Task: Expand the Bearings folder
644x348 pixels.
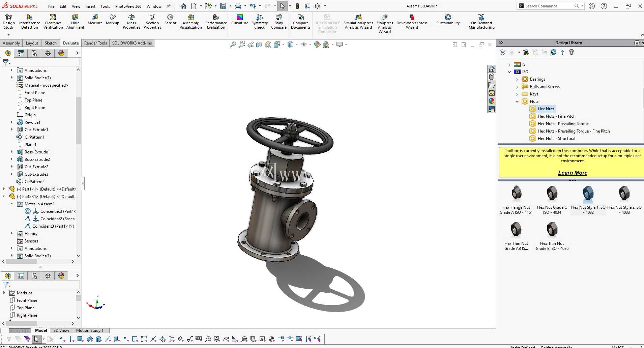Action: [x=517, y=80]
